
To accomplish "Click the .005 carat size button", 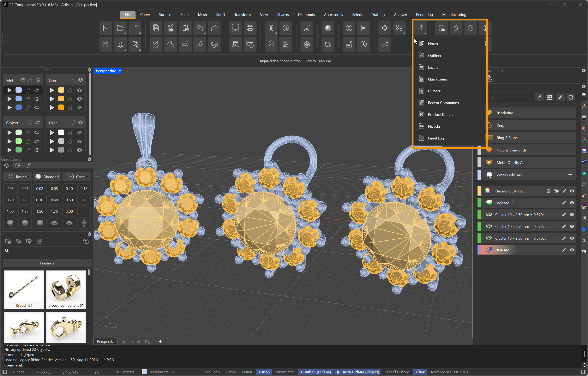I will (x=10, y=189).
